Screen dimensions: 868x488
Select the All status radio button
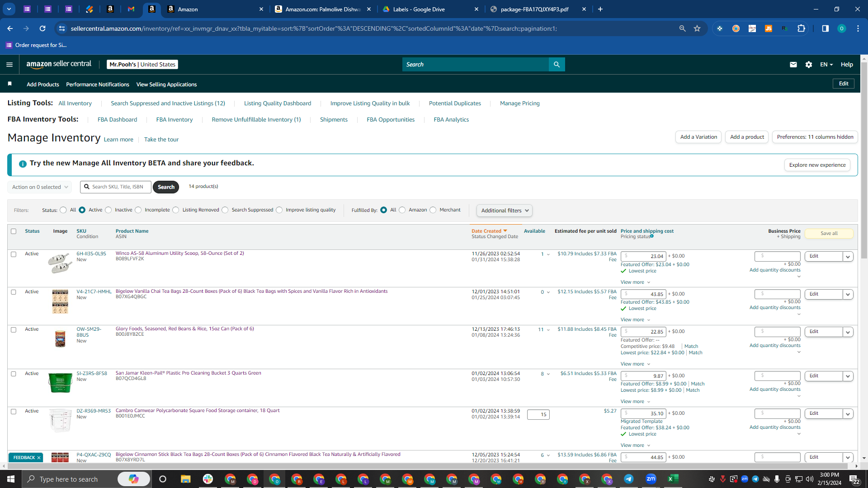(x=63, y=210)
